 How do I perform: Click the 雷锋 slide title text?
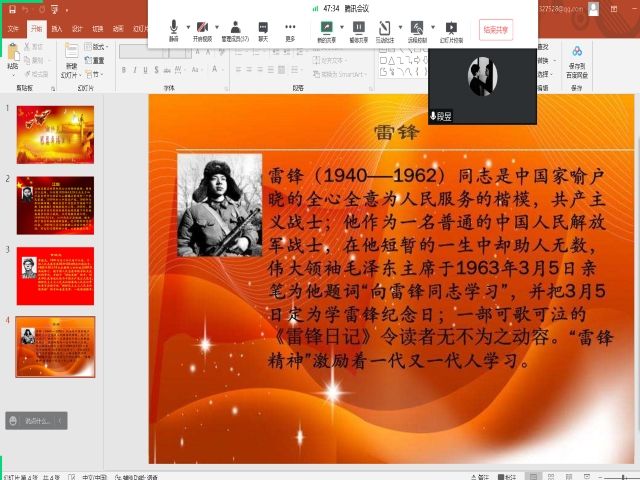pos(396,133)
